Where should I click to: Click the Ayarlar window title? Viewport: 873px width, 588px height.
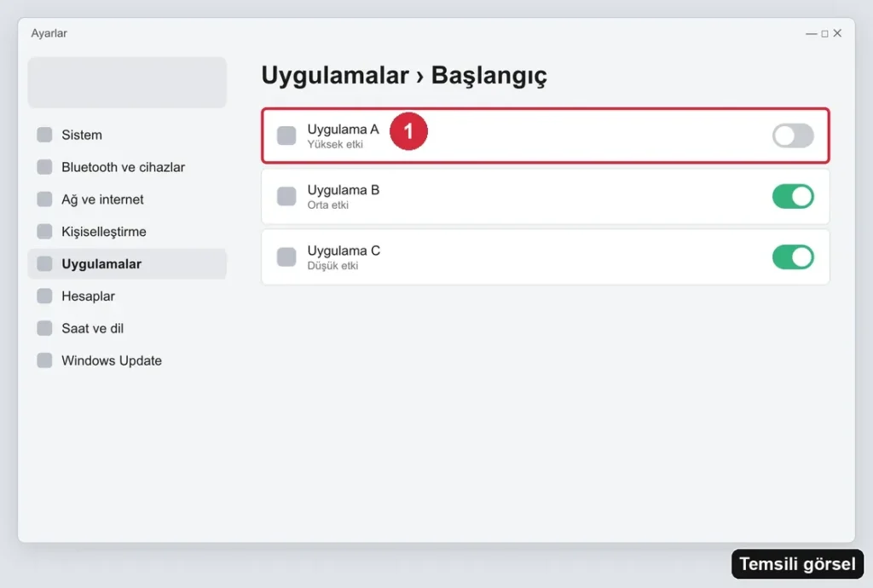pos(49,33)
